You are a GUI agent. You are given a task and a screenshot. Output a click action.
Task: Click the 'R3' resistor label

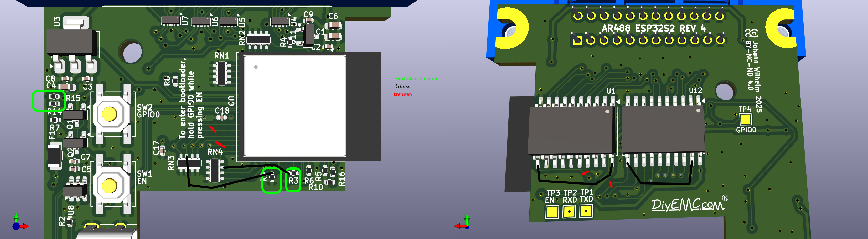(293, 181)
